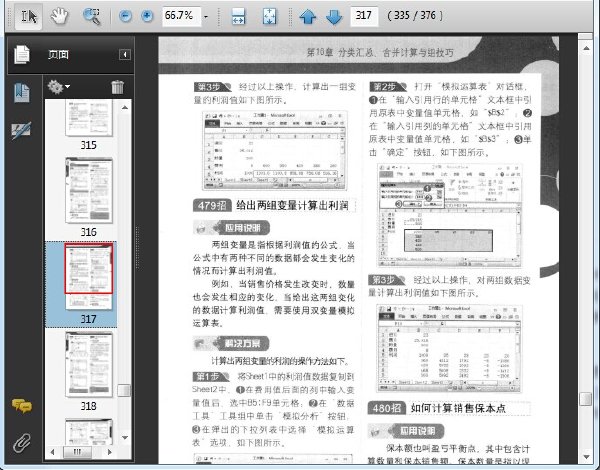Fit full page in window
The height and width of the screenshot is (470, 600).
coord(269,16)
